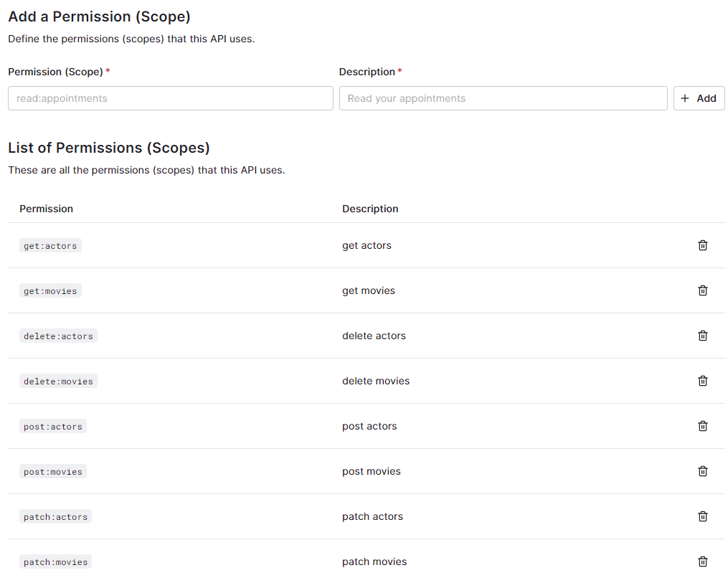Delete the get:movies permission

[703, 290]
